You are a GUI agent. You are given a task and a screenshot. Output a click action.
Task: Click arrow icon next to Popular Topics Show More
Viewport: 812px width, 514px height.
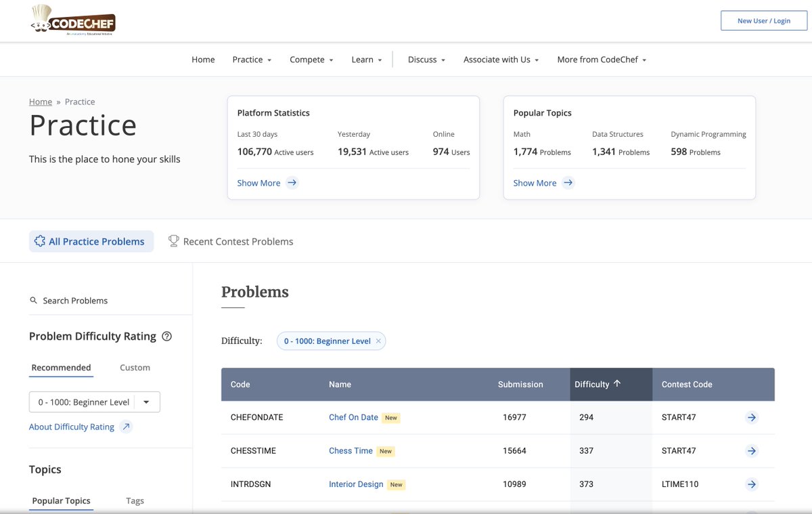coord(568,183)
